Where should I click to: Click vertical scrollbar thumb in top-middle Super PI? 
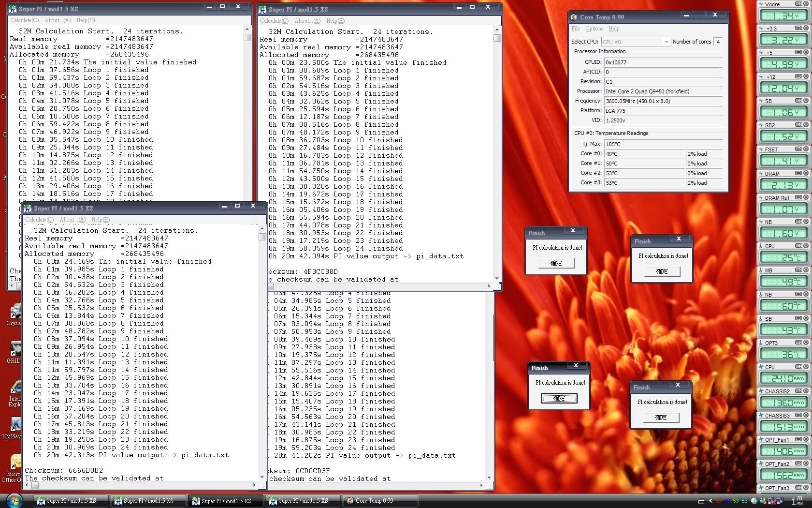tap(497, 38)
